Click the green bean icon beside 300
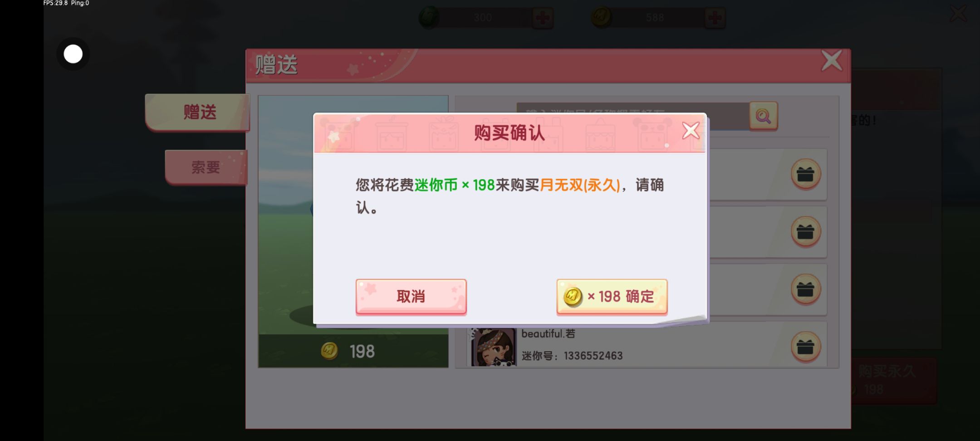This screenshot has height=441, width=980. [x=429, y=17]
